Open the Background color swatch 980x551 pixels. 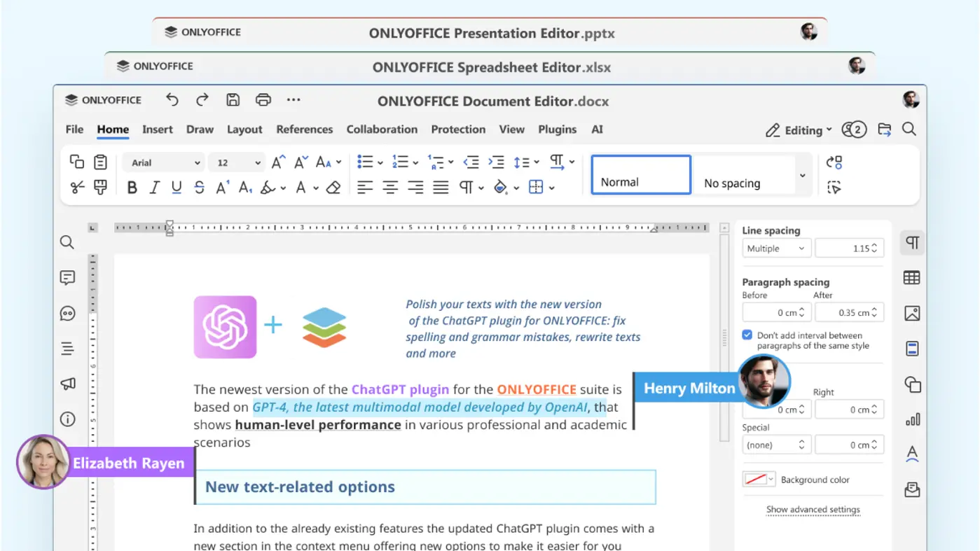[759, 480]
